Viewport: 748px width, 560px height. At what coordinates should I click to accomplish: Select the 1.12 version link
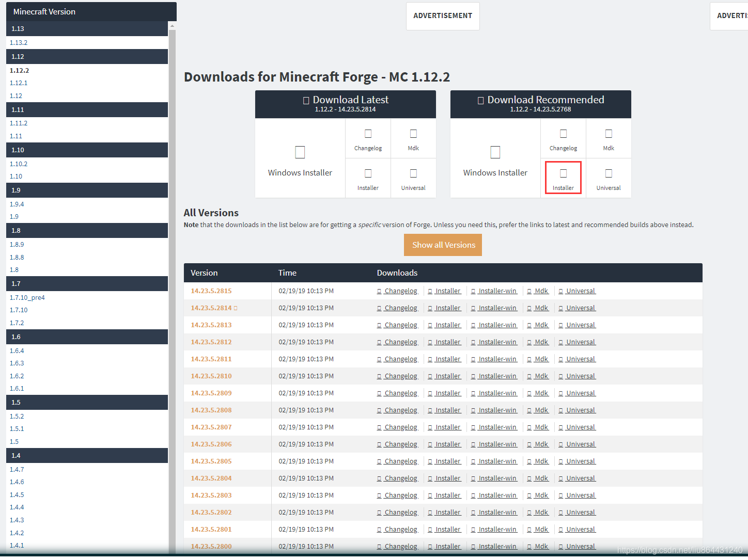pos(16,96)
